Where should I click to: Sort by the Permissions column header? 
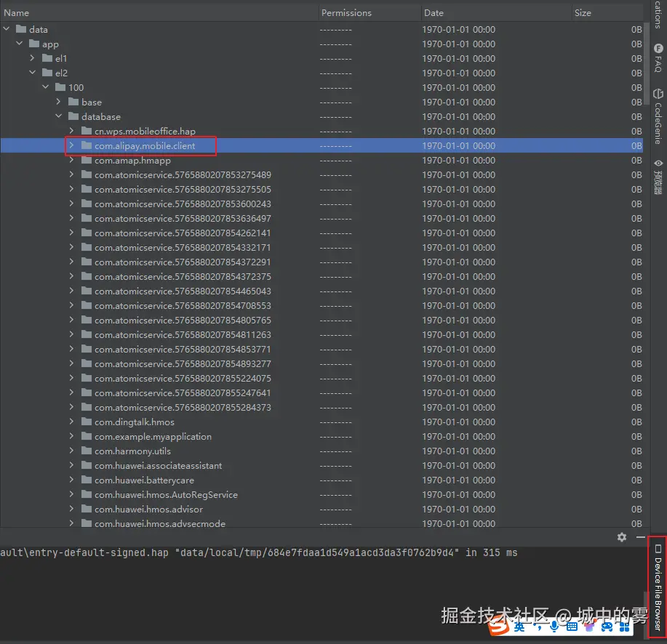(x=370, y=13)
